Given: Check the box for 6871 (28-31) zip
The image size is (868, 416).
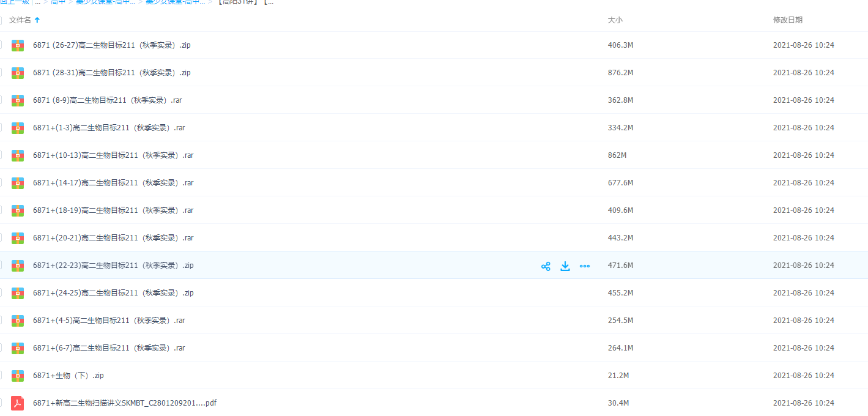Looking at the screenshot, I should [1, 72].
